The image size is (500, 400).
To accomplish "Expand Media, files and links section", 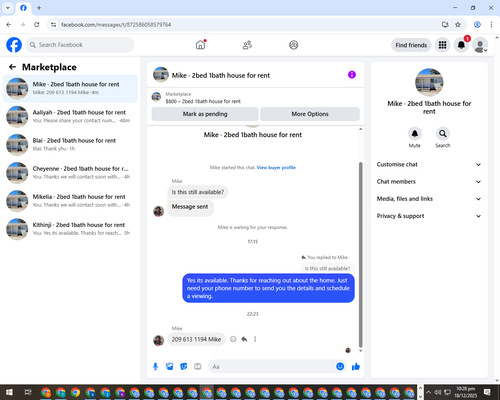I will pyautogui.click(x=429, y=199).
